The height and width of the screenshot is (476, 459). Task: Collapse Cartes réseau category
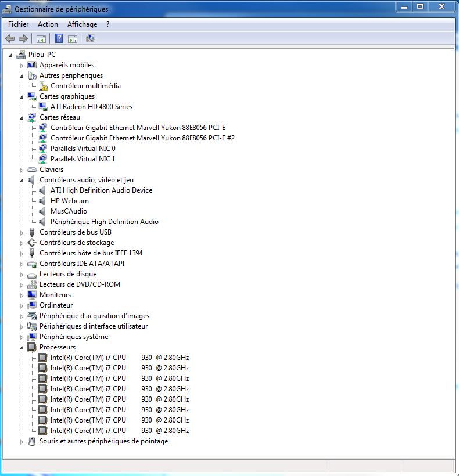(x=21, y=118)
